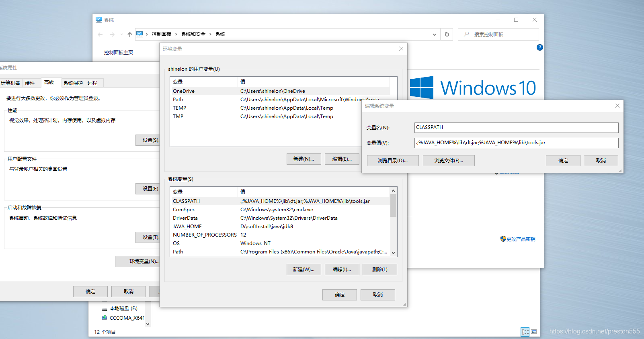Cancel the edit system variable dialog

(601, 161)
